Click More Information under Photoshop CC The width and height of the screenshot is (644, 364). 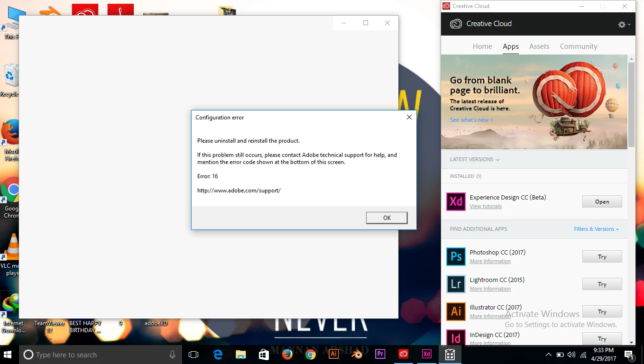[490, 261]
